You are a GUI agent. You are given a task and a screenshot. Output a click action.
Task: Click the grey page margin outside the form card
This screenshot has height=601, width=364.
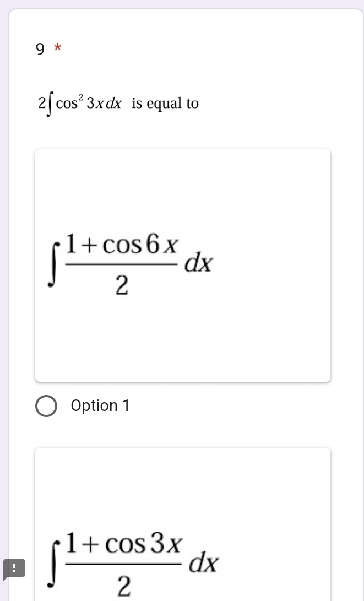click(x=4, y=220)
